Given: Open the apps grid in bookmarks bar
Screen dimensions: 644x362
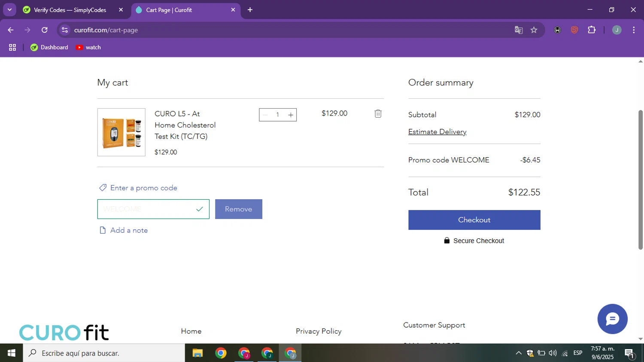Looking at the screenshot, I should [12, 48].
